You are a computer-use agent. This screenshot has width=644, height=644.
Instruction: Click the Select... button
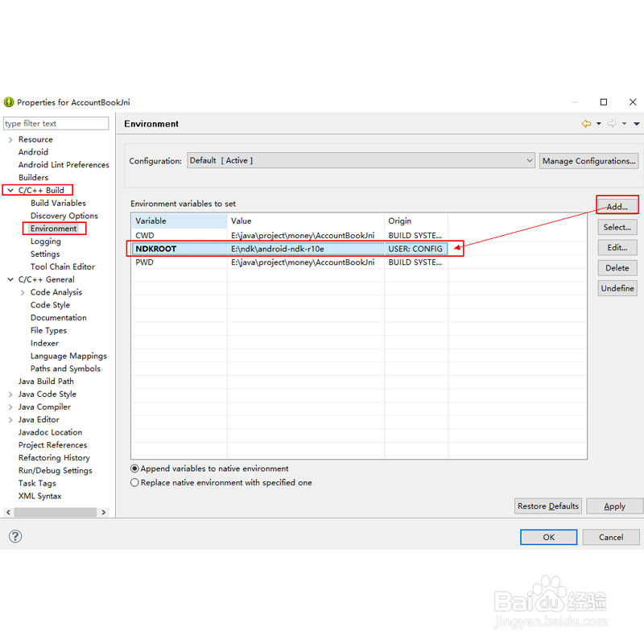pos(617,227)
